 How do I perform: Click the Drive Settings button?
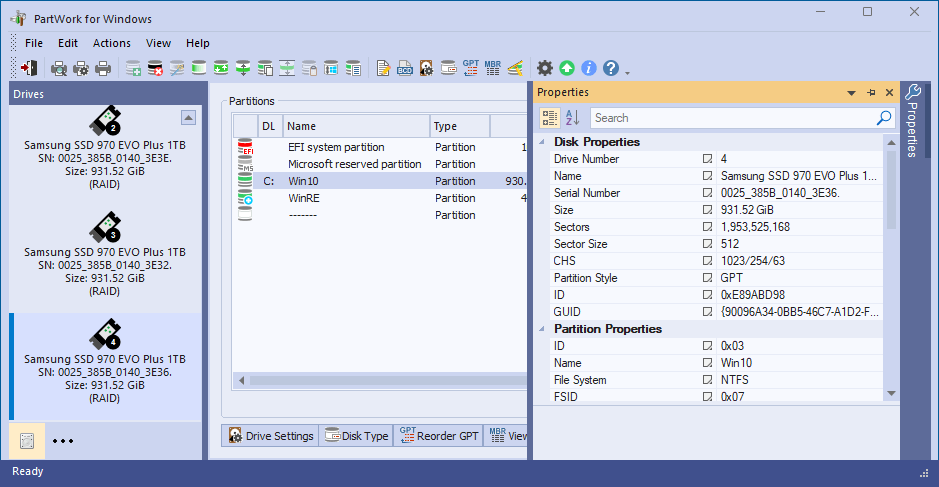point(271,435)
